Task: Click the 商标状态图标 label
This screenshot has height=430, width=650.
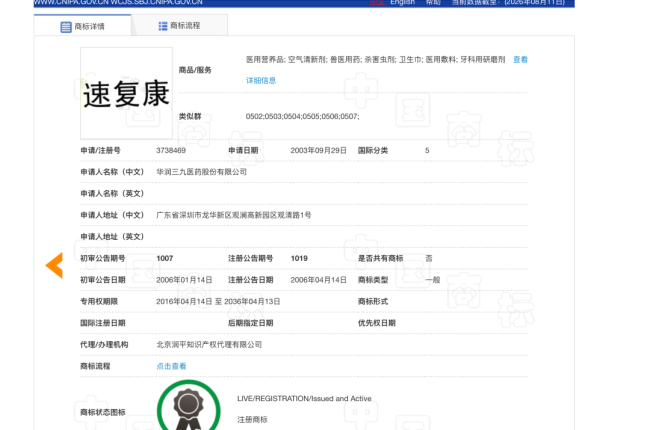Action: pos(103,412)
